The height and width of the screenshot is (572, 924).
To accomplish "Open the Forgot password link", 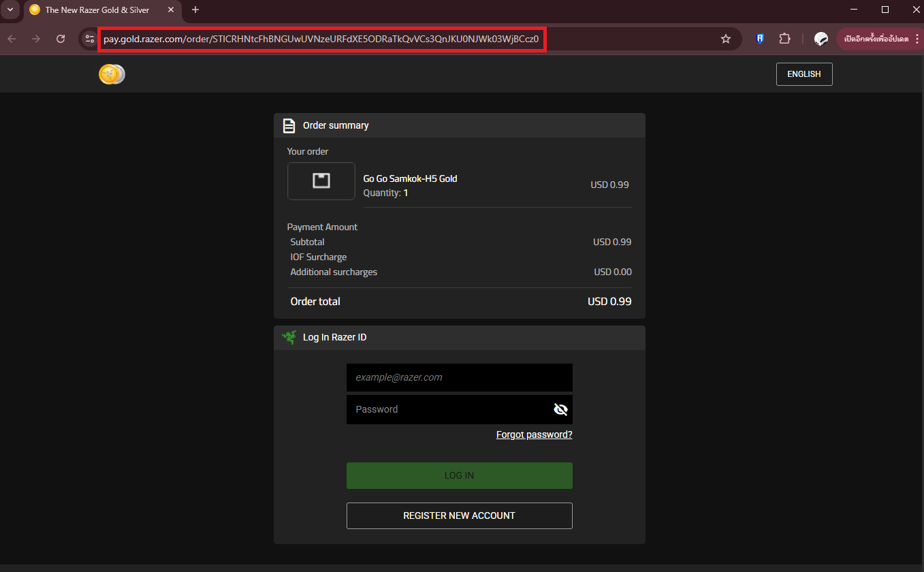I will [x=535, y=434].
